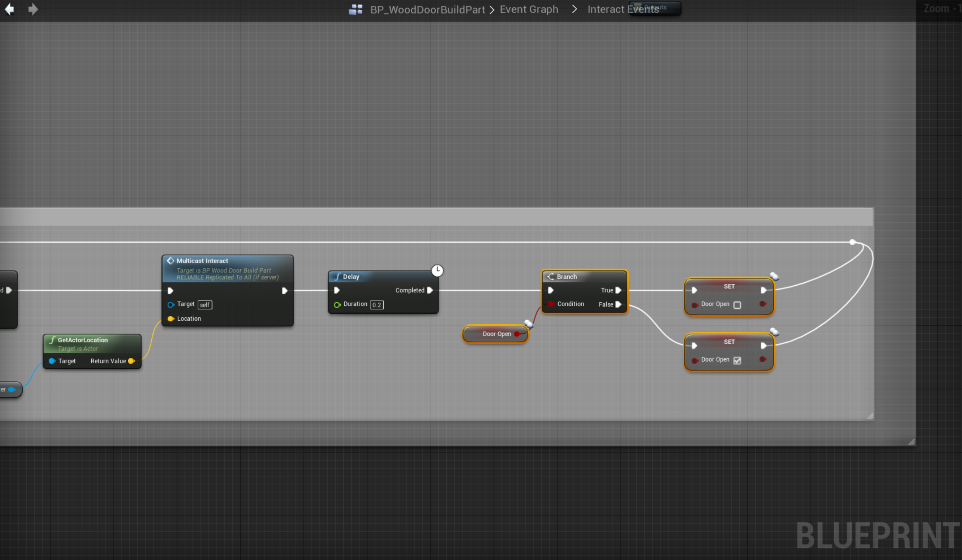Click the GetActorLocation Return Value pin
Image resolution: width=962 pixels, height=560 pixels.
tap(131, 361)
